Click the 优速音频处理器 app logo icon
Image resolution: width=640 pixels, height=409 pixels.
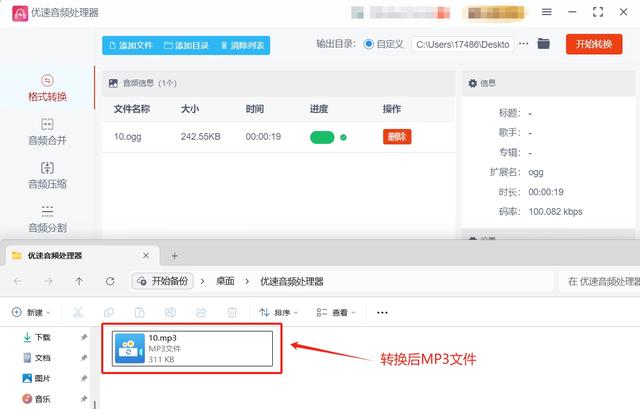pyautogui.click(x=20, y=13)
